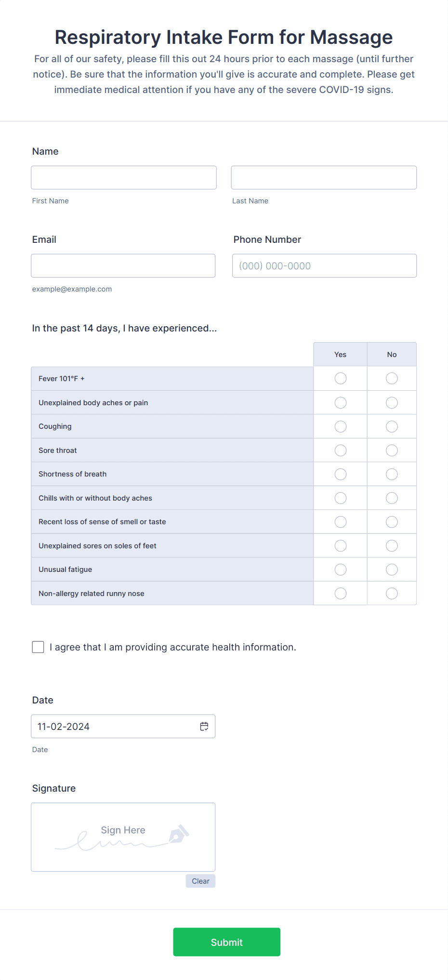Choose No for Shortness of breath
Viewport: 448px width, 980px height.
coord(392,474)
